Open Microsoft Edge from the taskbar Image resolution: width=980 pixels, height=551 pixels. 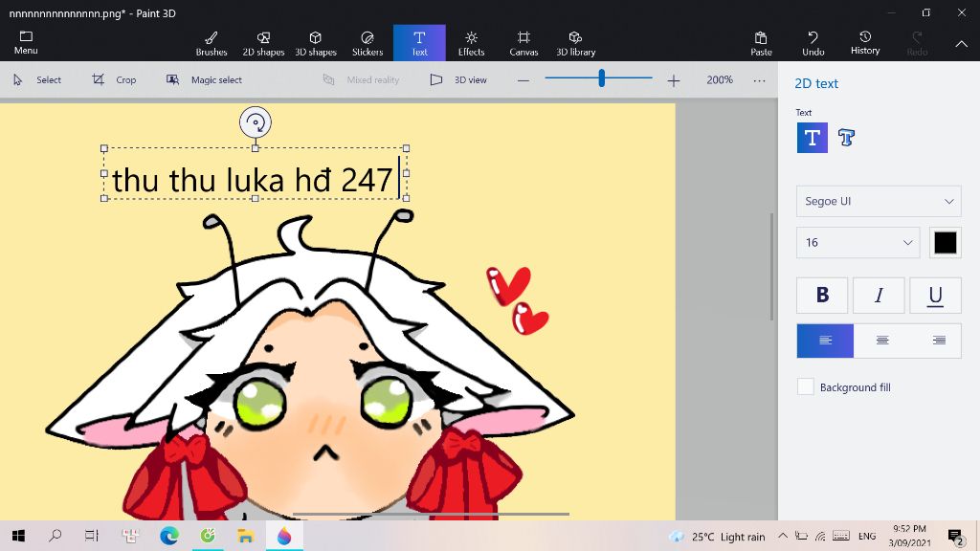(168, 536)
